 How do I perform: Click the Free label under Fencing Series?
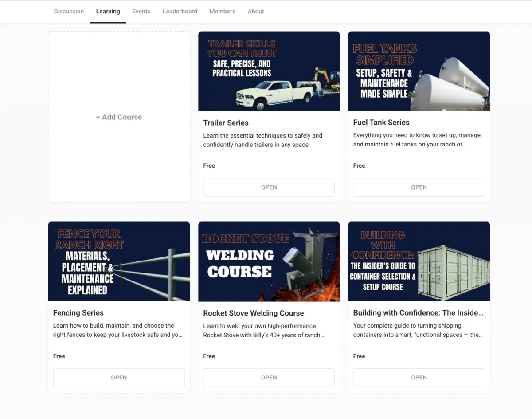(59, 356)
